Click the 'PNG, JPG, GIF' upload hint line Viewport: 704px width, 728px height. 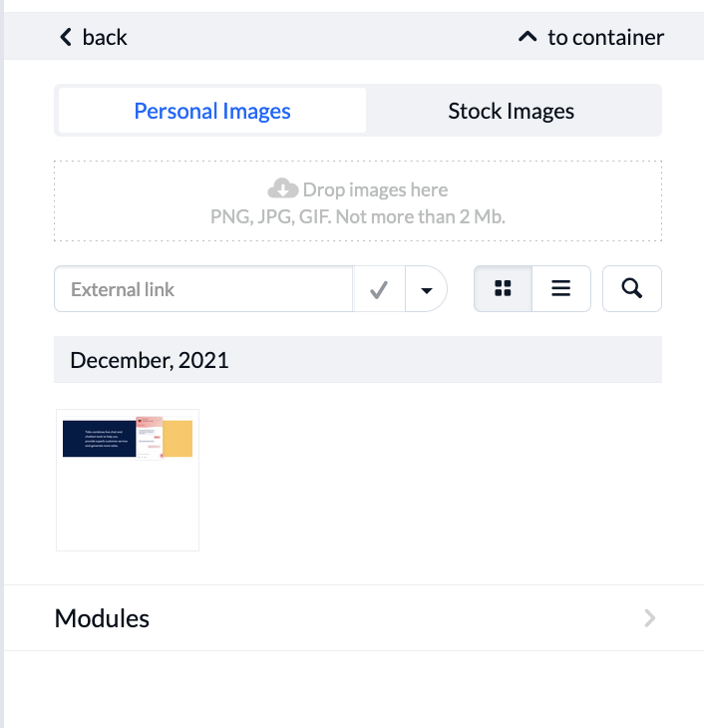(x=358, y=215)
